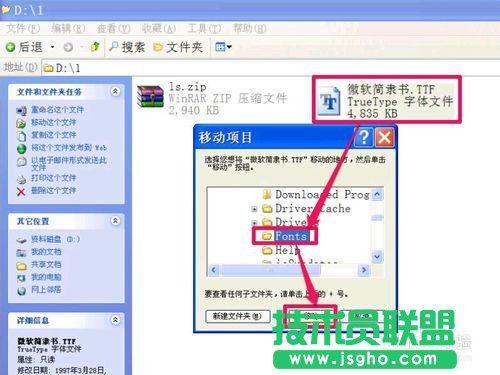Open the Help (帮助) menu
Image resolution: width=500 pixels, height=375 pixels.
pos(249,29)
